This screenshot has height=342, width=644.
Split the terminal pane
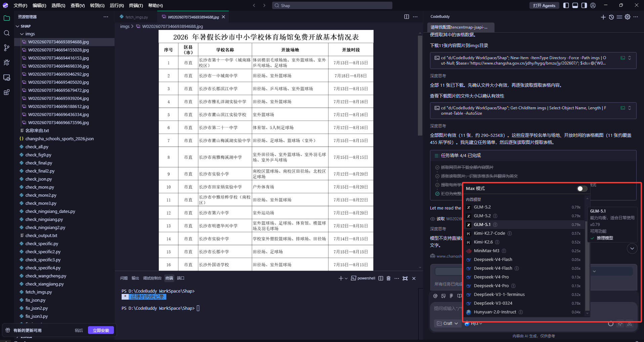tap(381, 278)
